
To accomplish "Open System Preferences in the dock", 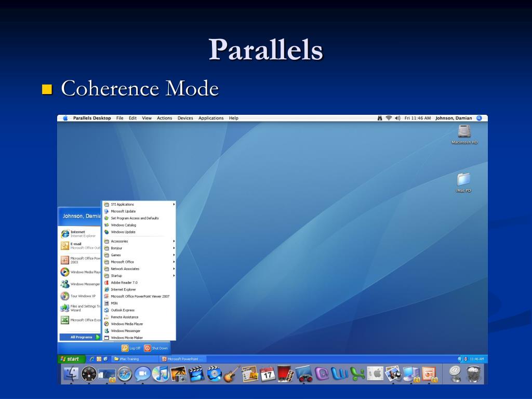I will pos(375,374).
